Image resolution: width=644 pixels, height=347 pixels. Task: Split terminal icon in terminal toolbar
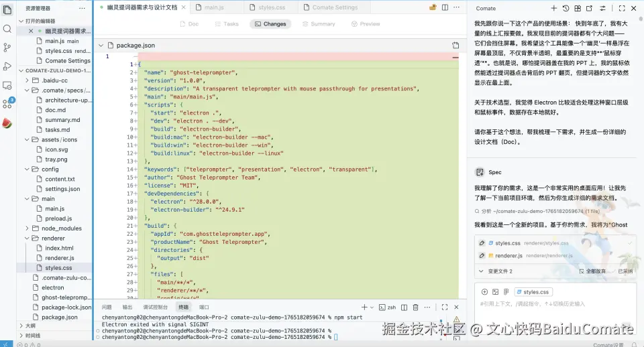coord(404,307)
